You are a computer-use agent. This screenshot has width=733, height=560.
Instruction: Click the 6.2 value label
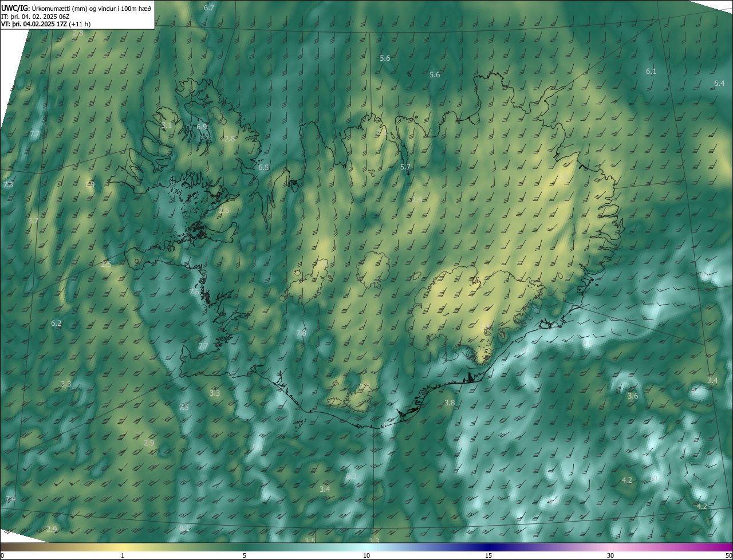[x=56, y=323]
